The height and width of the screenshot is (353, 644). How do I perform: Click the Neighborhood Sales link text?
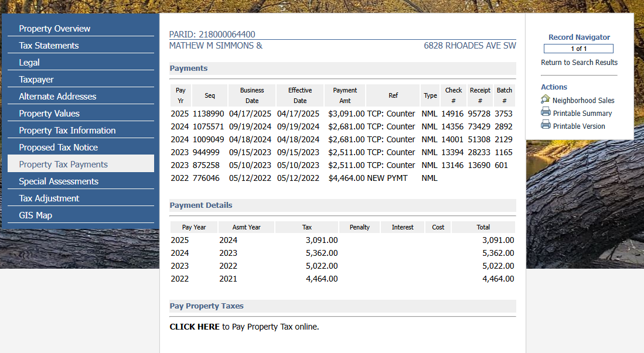point(583,101)
